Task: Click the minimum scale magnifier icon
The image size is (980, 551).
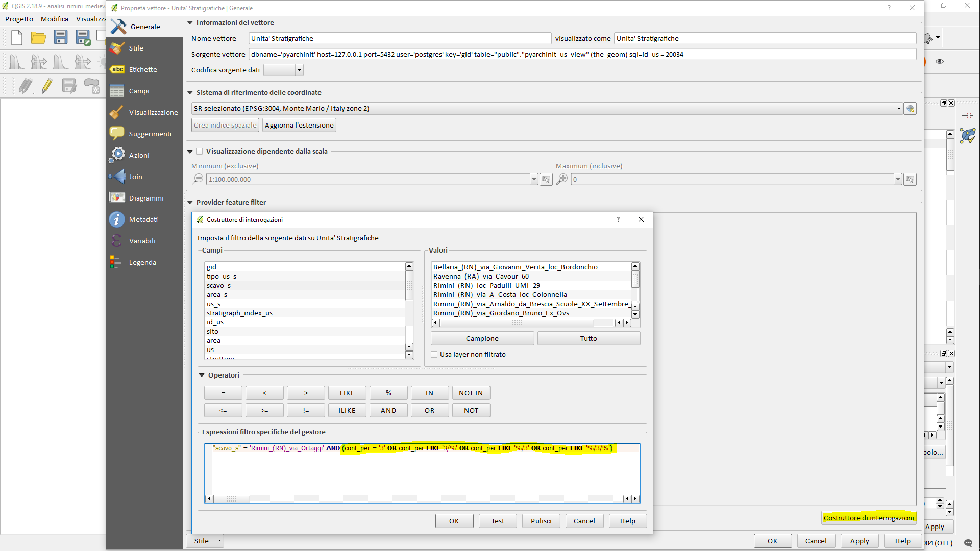Action: point(198,179)
